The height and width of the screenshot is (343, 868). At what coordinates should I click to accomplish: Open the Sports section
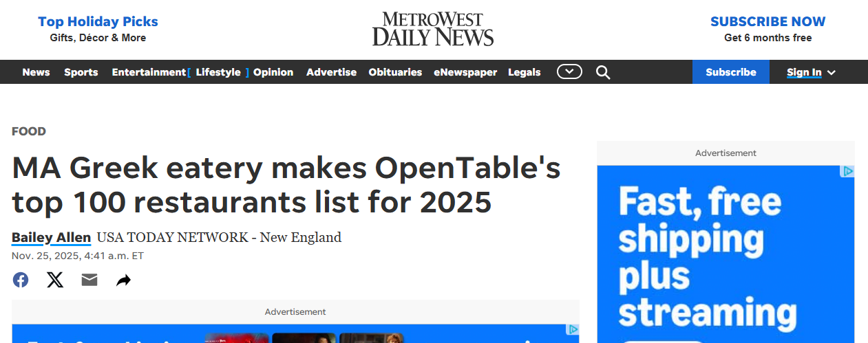81,72
